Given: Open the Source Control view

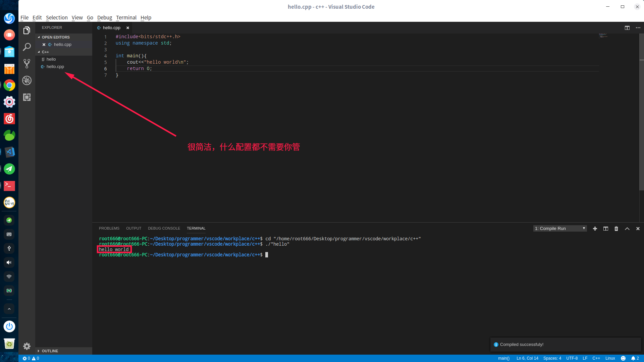Looking at the screenshot, I should click(27, 64).
